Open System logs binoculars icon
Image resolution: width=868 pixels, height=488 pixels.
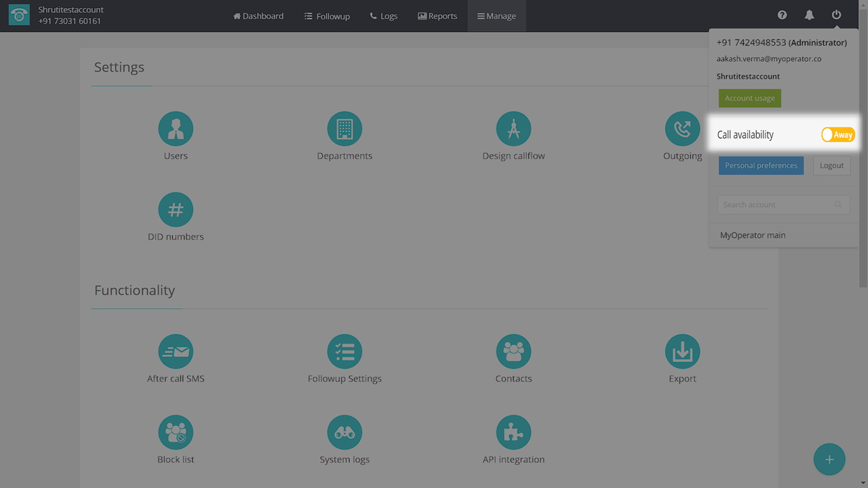point(344,432)
